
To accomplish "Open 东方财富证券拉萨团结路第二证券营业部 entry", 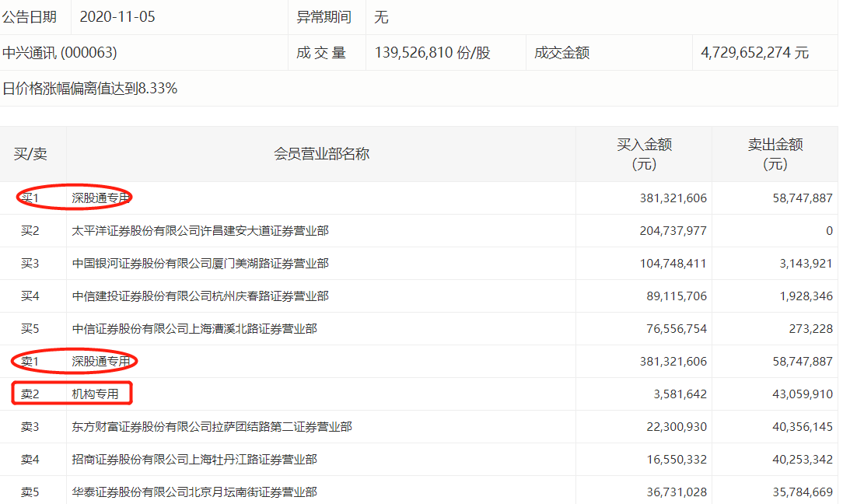I will (212, 427).
